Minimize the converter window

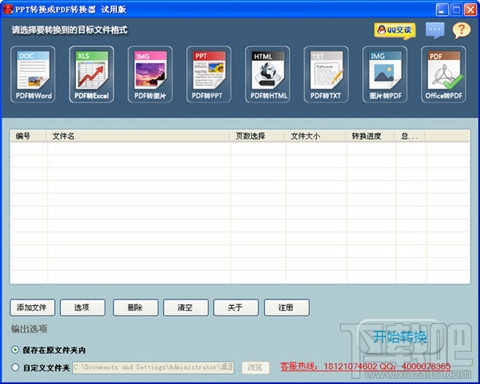pyautogui.click(x=442, y=10)
